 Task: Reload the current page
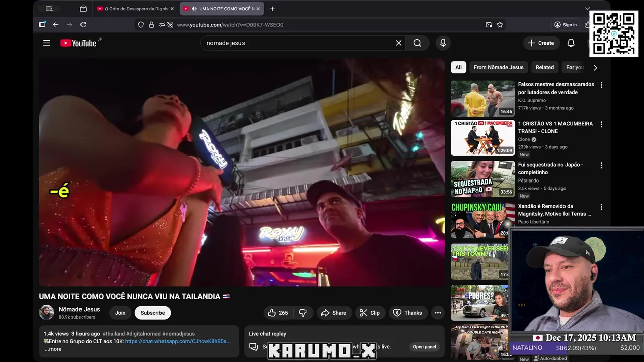click(84, 25)
